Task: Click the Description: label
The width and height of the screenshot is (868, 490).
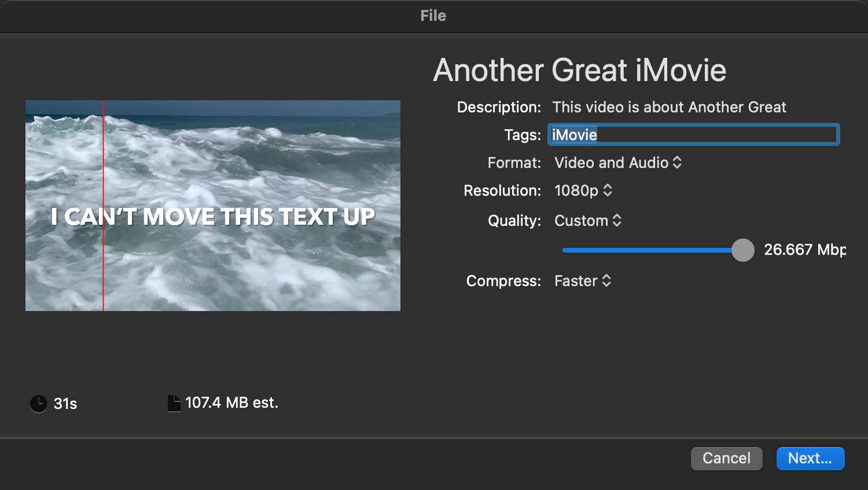Action: click(x=499, y=107)
